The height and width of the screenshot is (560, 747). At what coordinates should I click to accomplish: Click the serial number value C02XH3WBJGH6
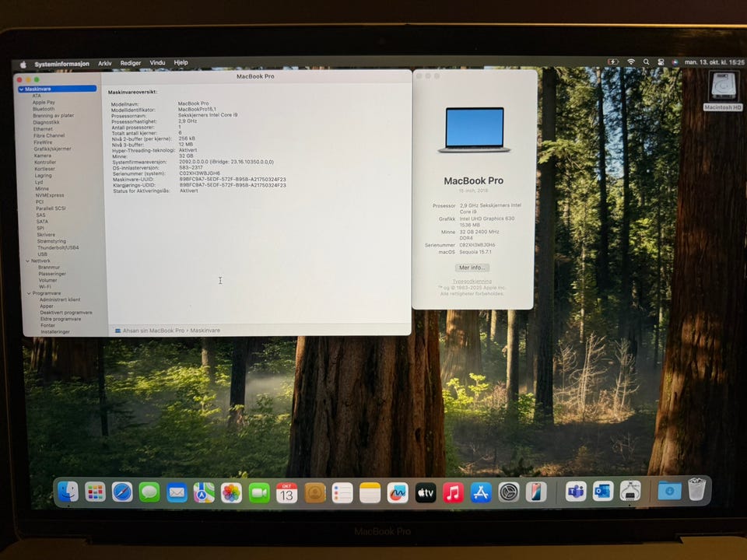pos(200,173)
